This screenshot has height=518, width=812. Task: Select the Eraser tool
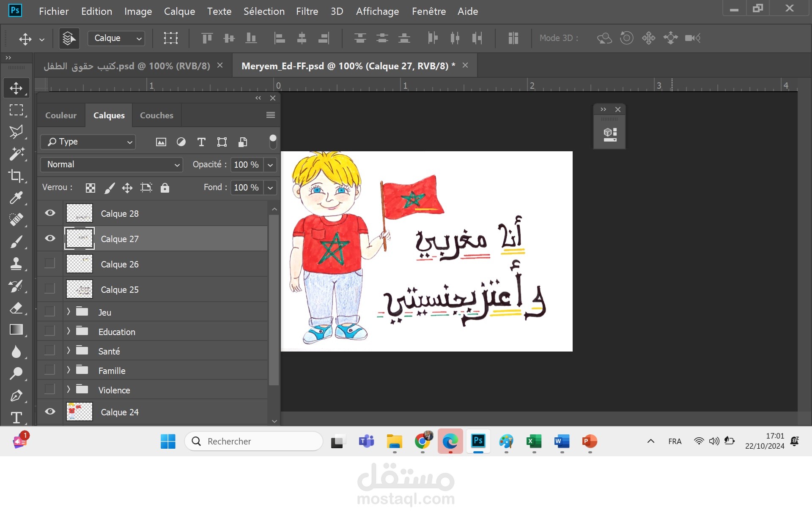16,308
